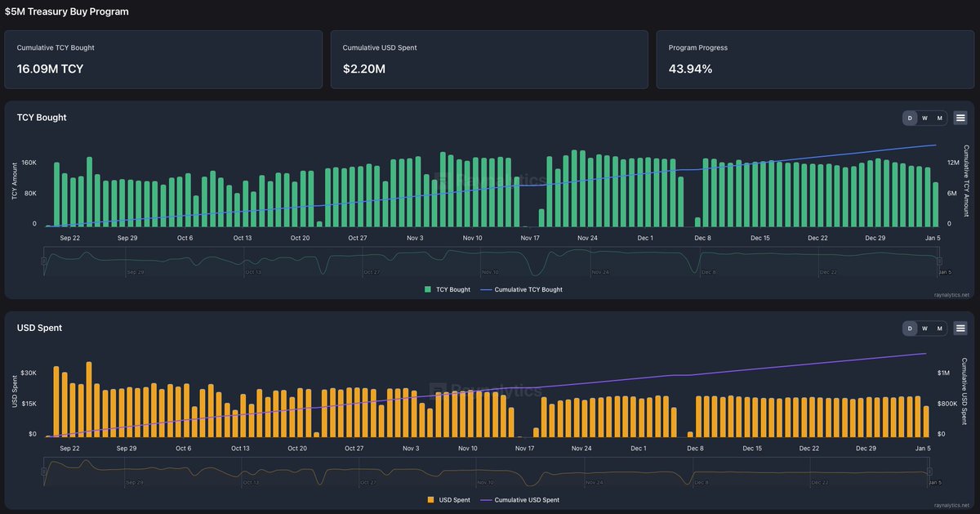Screen dimensions: 980x514
Task: Click the 'TCY Bought' panel title
Action: coord(42,118)
